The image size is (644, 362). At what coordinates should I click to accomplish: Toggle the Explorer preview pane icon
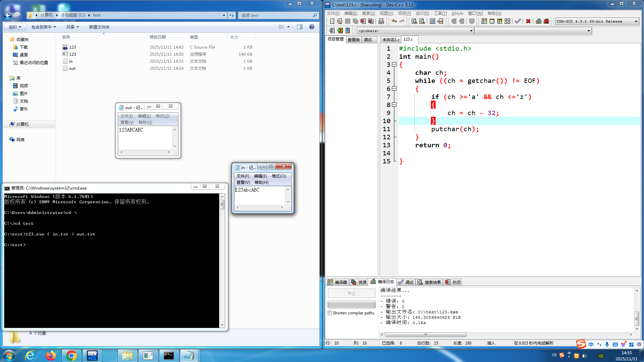(300, 27)
